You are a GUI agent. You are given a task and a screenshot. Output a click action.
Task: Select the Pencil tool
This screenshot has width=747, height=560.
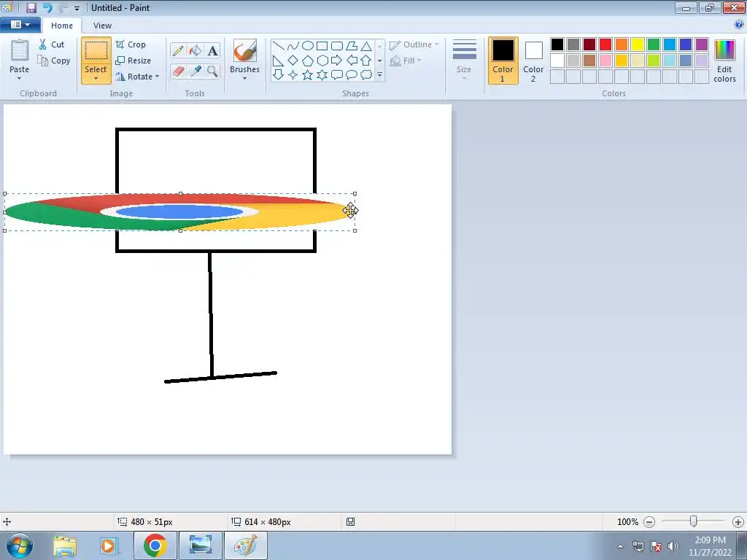point(178,50)
